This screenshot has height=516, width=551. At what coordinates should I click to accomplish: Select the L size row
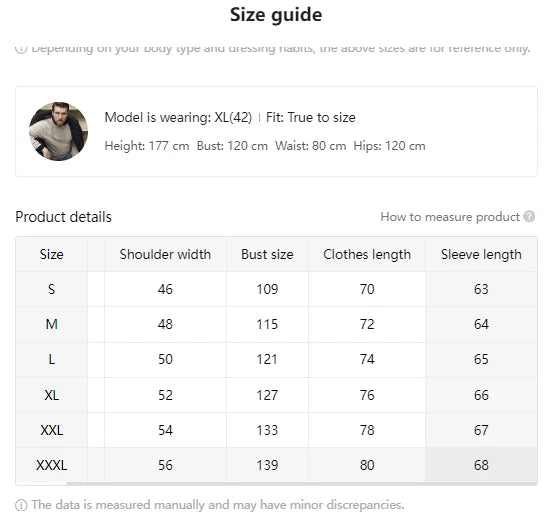point(276,360)
